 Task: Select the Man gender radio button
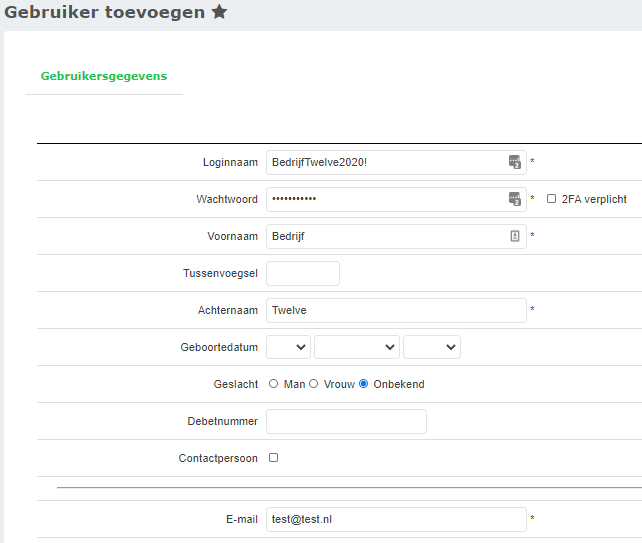click(x=274, y=384)
